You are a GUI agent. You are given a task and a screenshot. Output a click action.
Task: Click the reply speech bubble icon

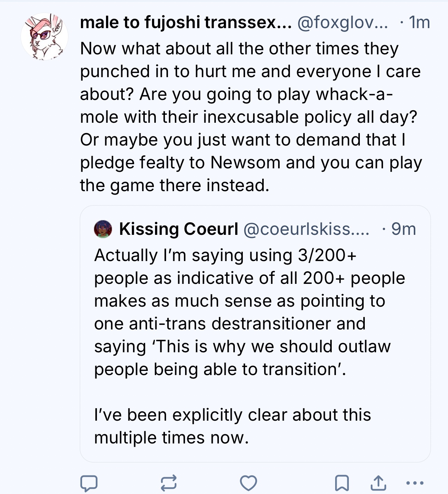(89, 483)
